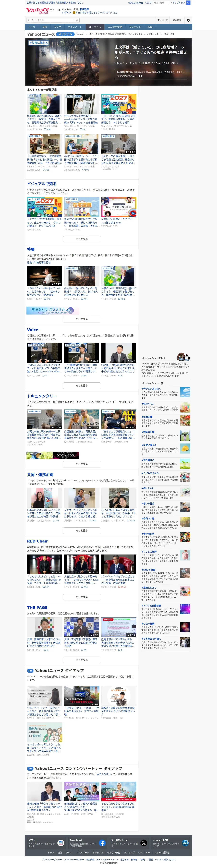Screen dimensions: 217x868
Task: Play the 10:59 いいひの夫婦 documentary
Action: 82,419
